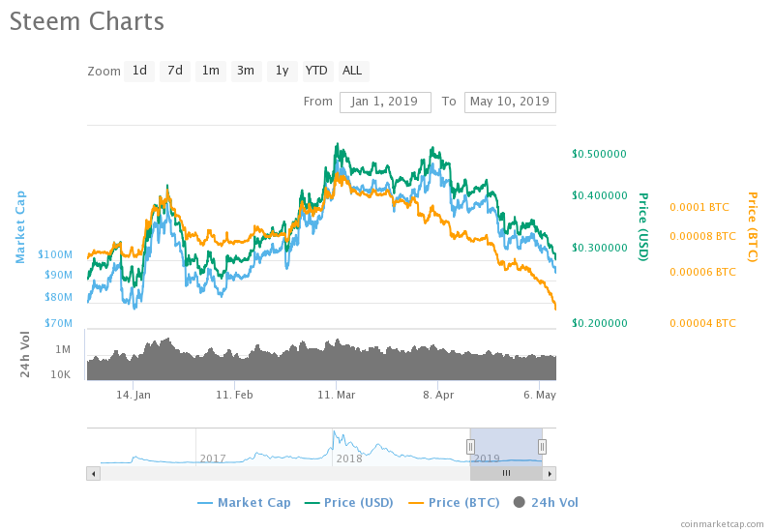The image size is (774, 532).
Task: Select the YTD zoom range
Action: [316, 71]
